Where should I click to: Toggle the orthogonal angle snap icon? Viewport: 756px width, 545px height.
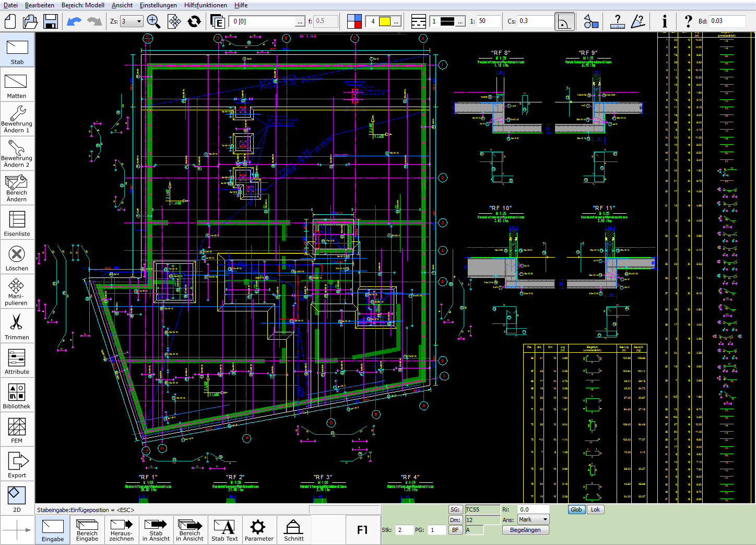[x=564, y=21]
